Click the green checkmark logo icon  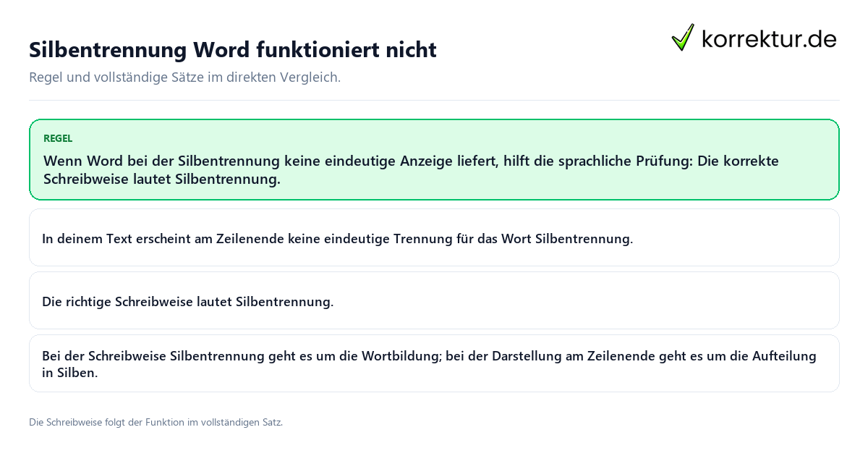click(682, 38)
